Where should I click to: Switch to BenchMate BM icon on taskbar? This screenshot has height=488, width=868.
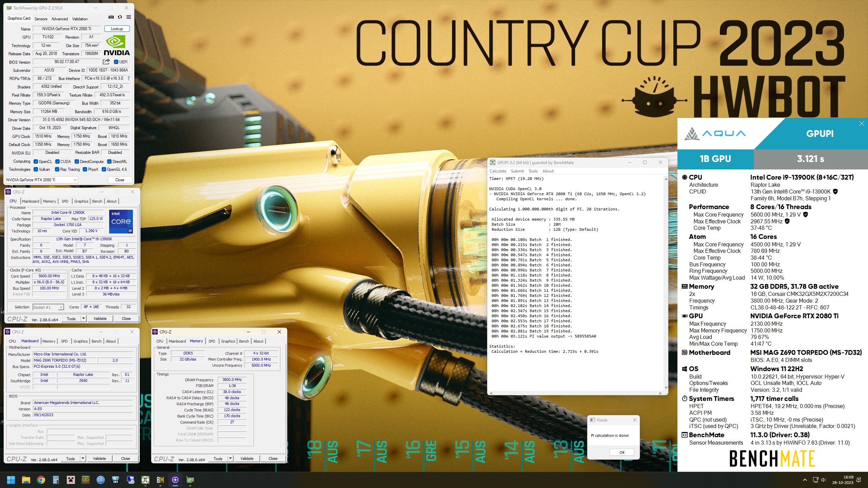[x=160, y=480]
